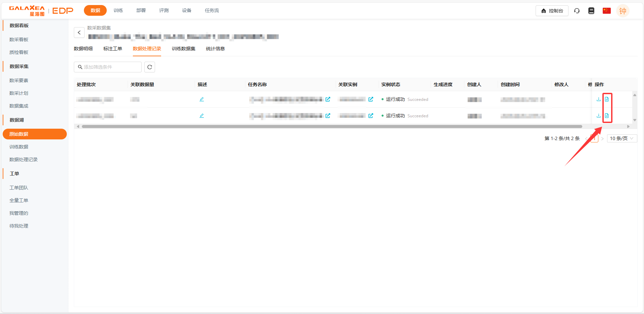
Task: Click the refresh icon next to filter box
Action: point(150,67)
